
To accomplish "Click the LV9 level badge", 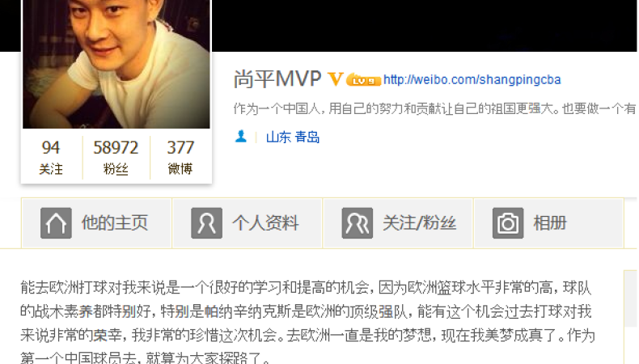I will [363, 80].
